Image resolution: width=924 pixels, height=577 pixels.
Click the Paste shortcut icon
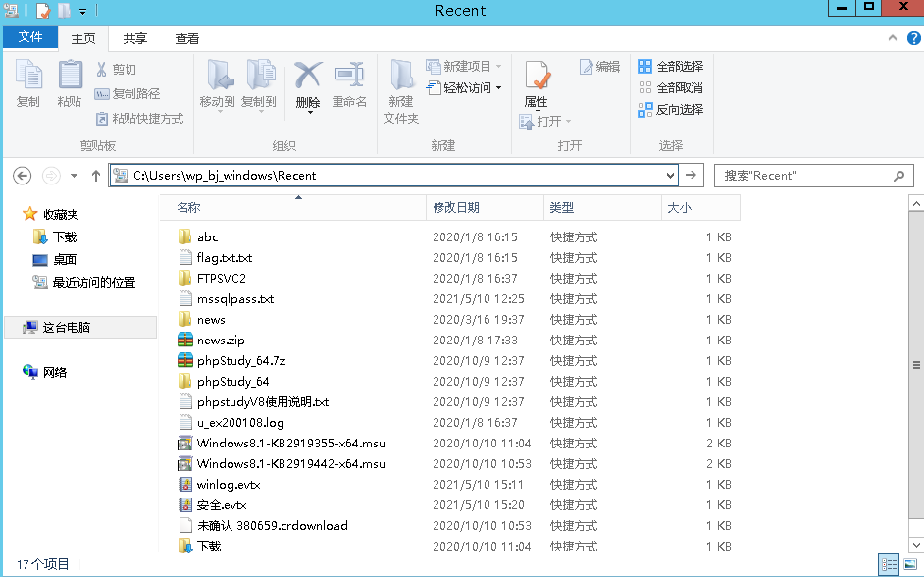coord(102,119)
